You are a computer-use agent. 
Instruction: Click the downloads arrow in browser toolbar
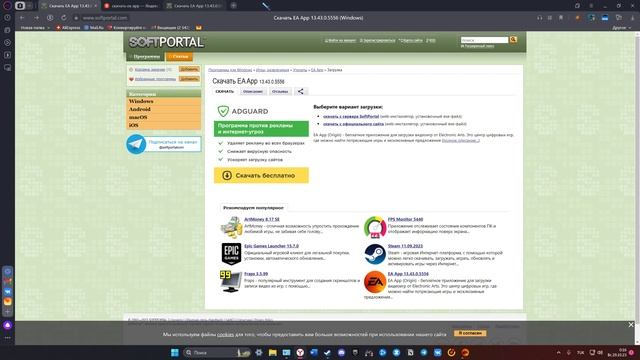(632, 18)
